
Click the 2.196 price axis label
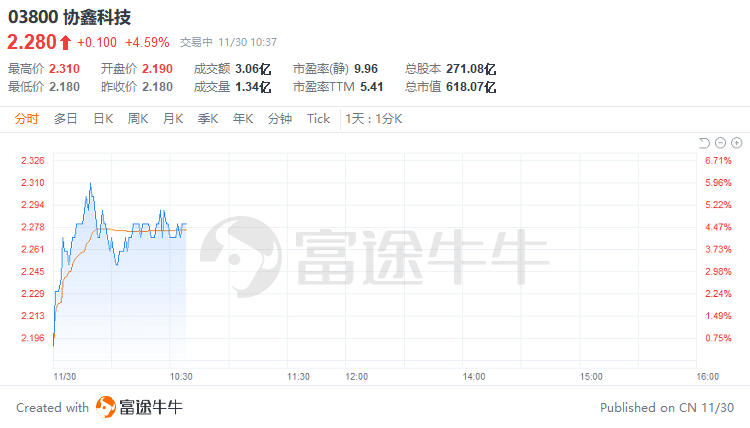coord(33,338)
